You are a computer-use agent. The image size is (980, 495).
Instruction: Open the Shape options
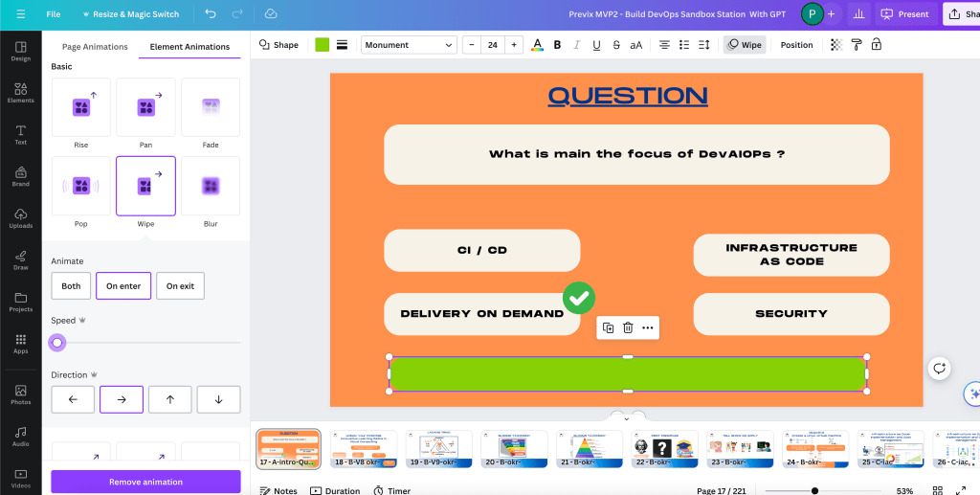coord(278,44)
